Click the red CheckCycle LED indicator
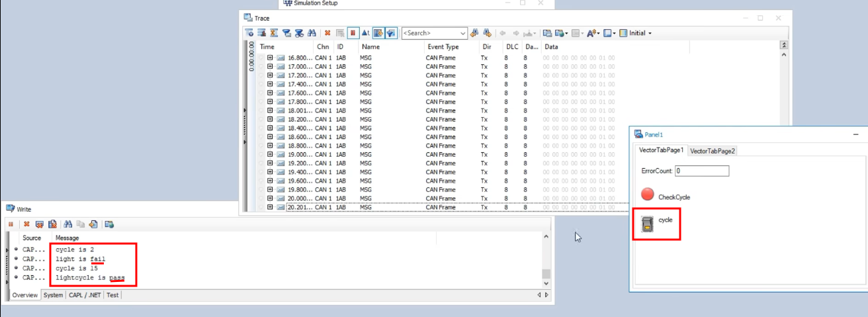Viewport: 868px width, 317px height. coord(648,195)
